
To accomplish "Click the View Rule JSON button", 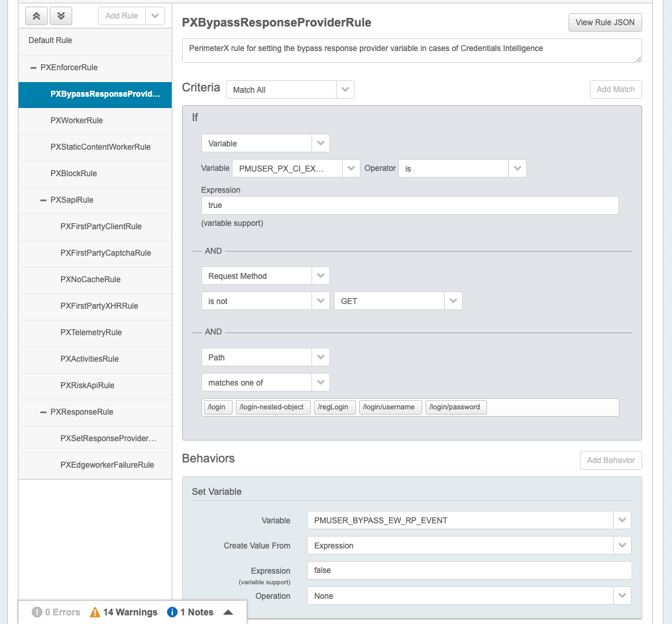I will pos(604,23).
